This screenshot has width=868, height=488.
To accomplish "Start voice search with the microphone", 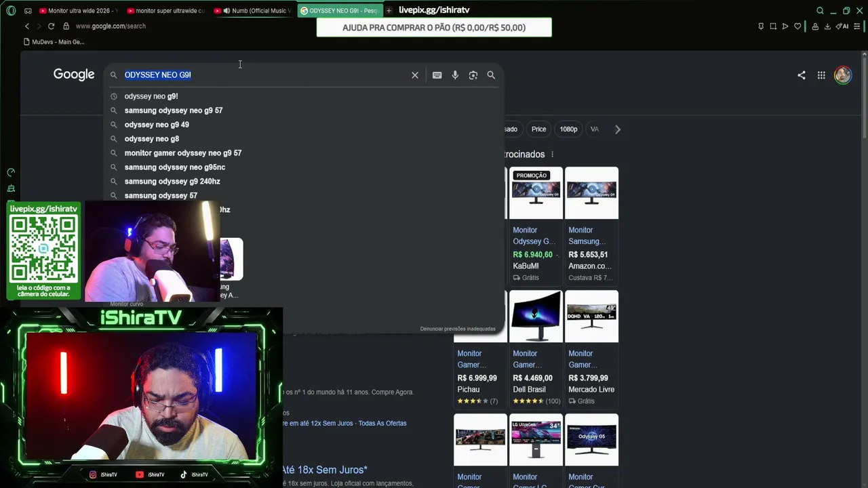I will point(455,75).
